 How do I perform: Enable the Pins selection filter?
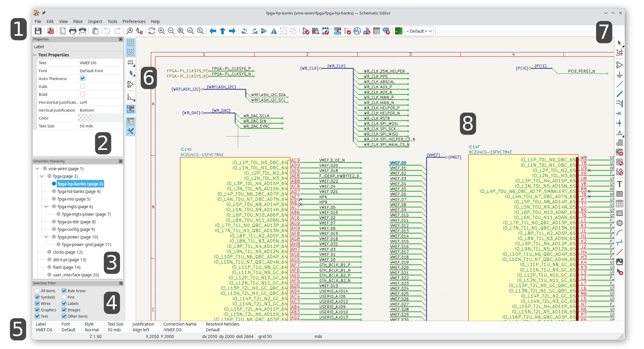point(64,297)
